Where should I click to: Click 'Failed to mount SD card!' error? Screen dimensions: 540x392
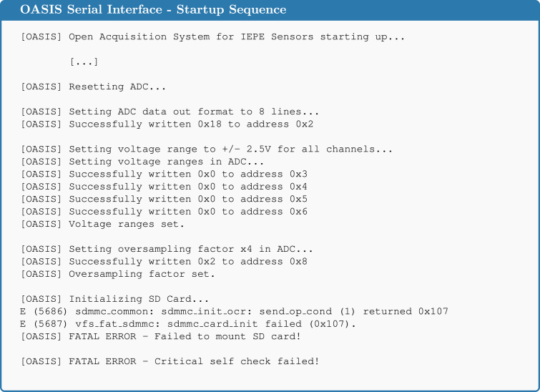click(x=161, y=336)
